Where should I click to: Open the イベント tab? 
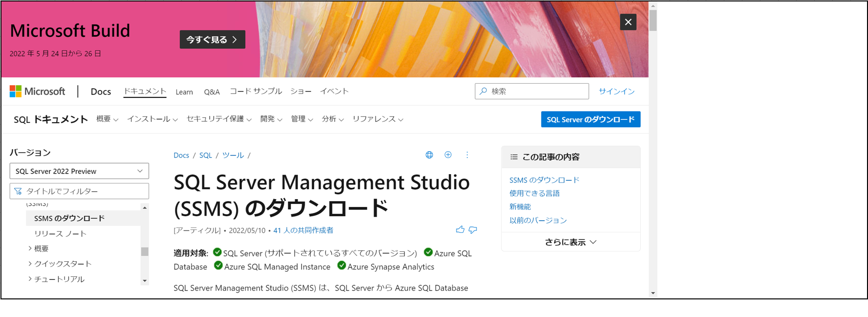[x=334, y=91]
